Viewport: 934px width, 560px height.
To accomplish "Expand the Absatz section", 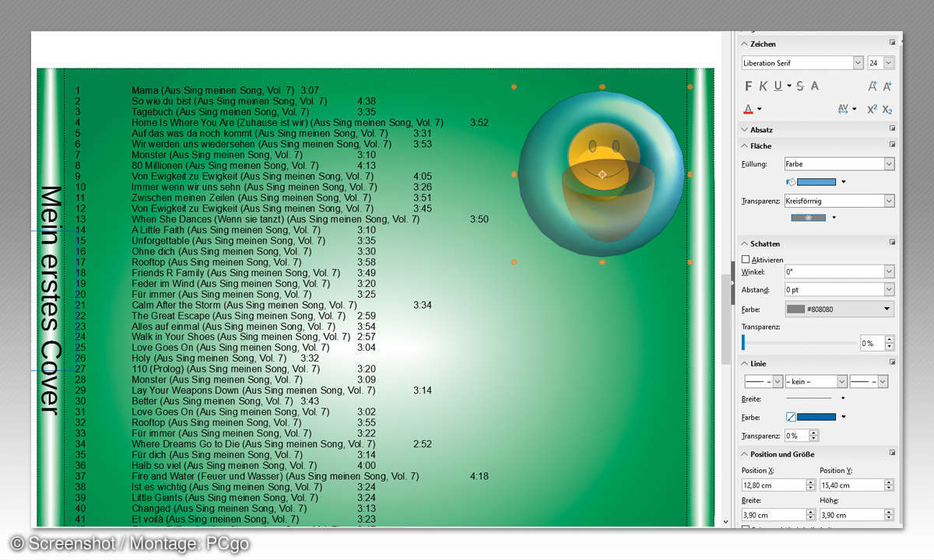I will [x=744, y=130].
